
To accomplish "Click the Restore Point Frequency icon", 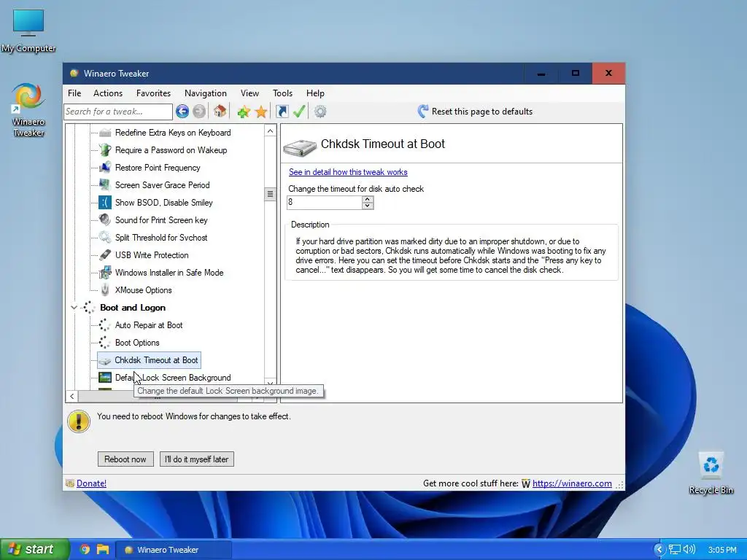I will [105, 168].
